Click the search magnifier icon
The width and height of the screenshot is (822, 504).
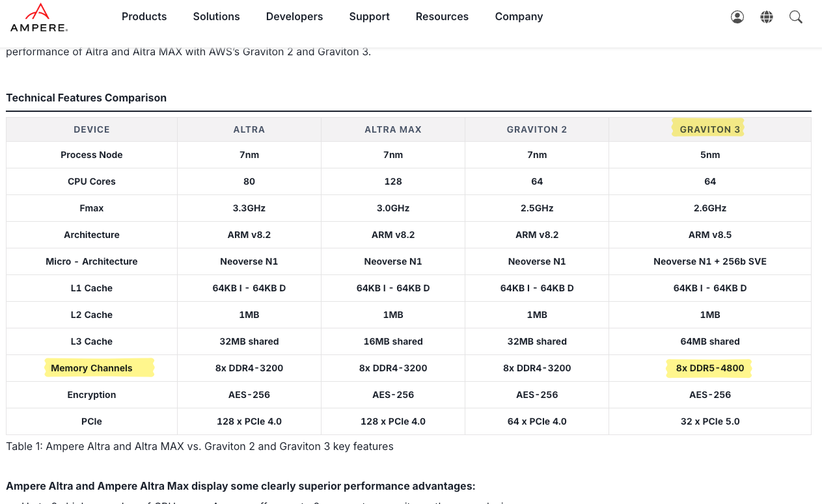(796, 17)
